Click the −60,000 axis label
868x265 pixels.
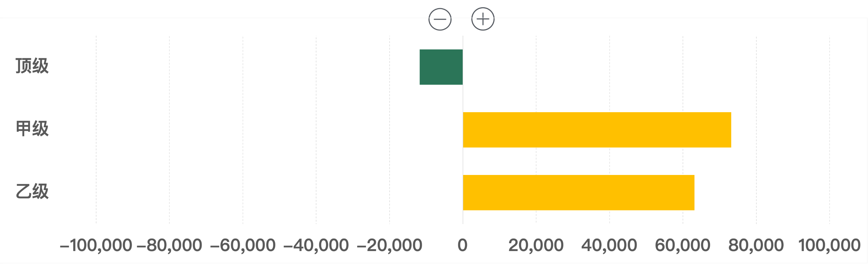point(243,245)
